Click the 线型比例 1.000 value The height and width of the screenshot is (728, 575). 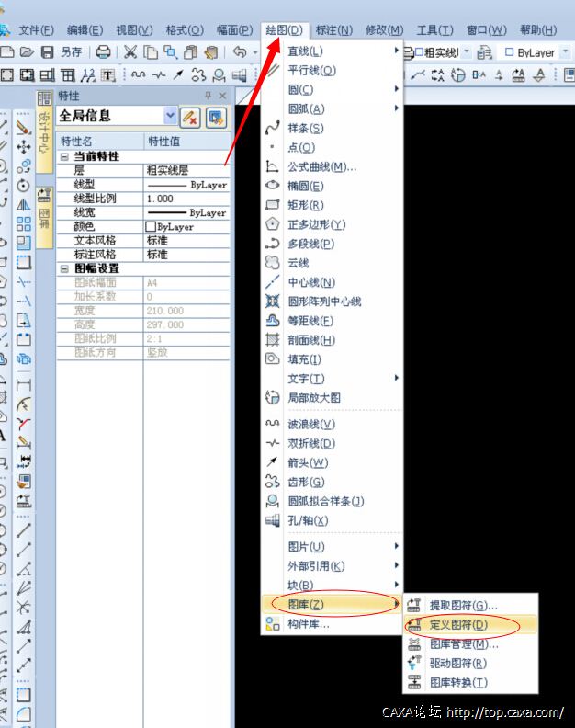(x=187, y=199)
